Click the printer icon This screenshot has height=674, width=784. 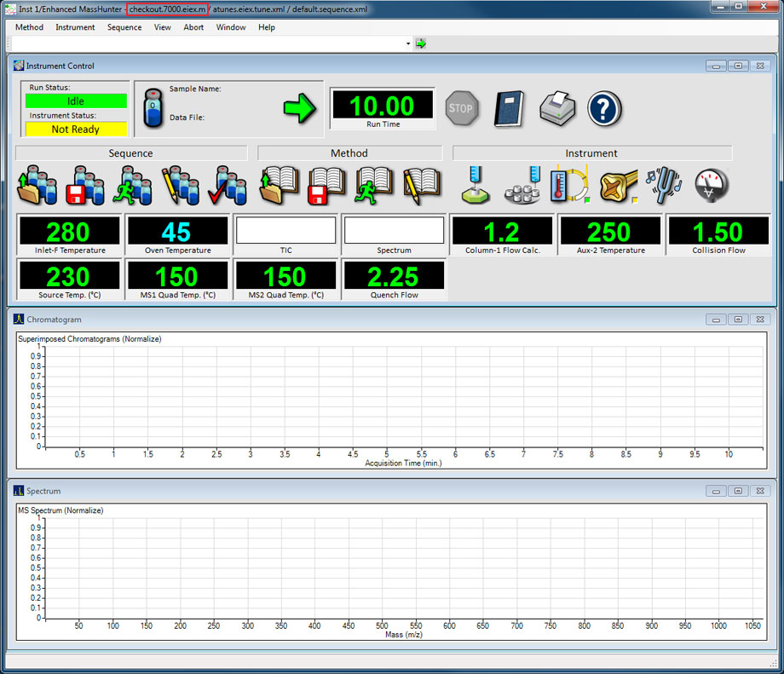click(x=557, y=109)
